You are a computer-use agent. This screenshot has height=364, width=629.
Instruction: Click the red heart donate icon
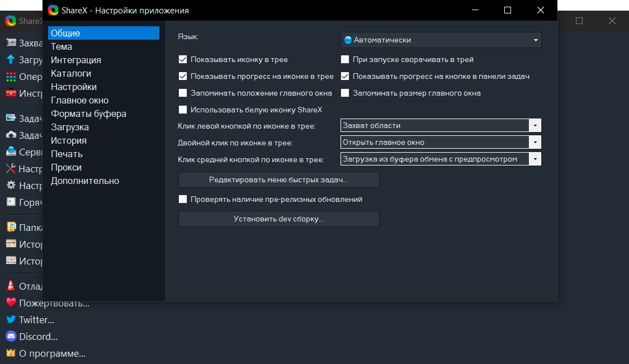11,302
